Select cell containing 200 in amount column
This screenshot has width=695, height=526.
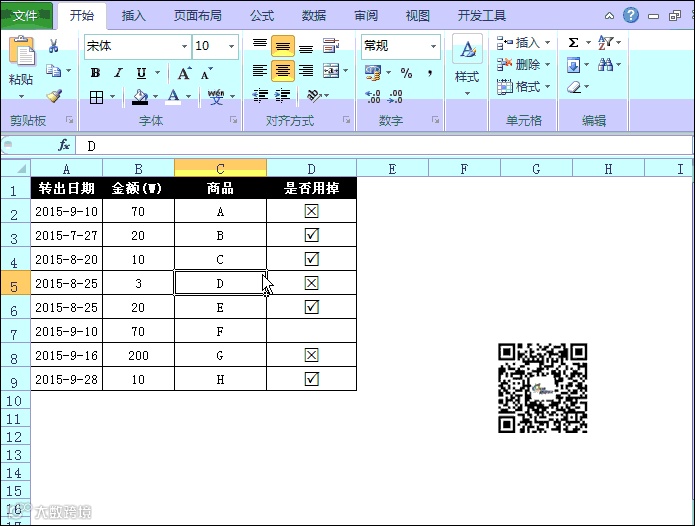pos(138,355)
